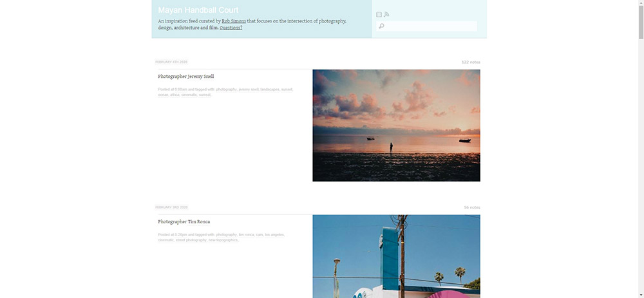
Task: View the 56 notes link
Action: [x=472, y=207]
